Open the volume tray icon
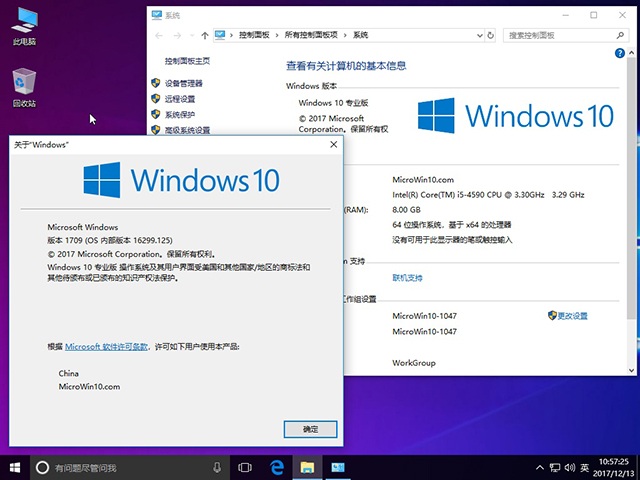The image size is (640, 480). [570, 468]
